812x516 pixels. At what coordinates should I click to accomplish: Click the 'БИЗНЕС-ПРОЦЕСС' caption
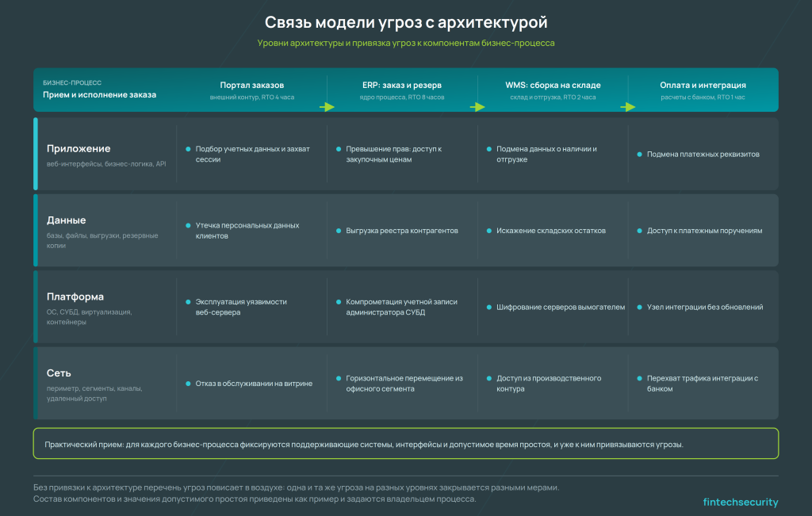72,82
